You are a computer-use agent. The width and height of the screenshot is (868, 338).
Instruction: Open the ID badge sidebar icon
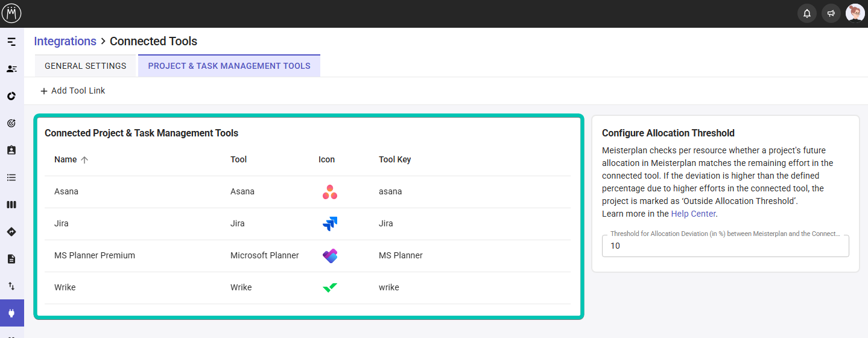[x=11, y=150]
